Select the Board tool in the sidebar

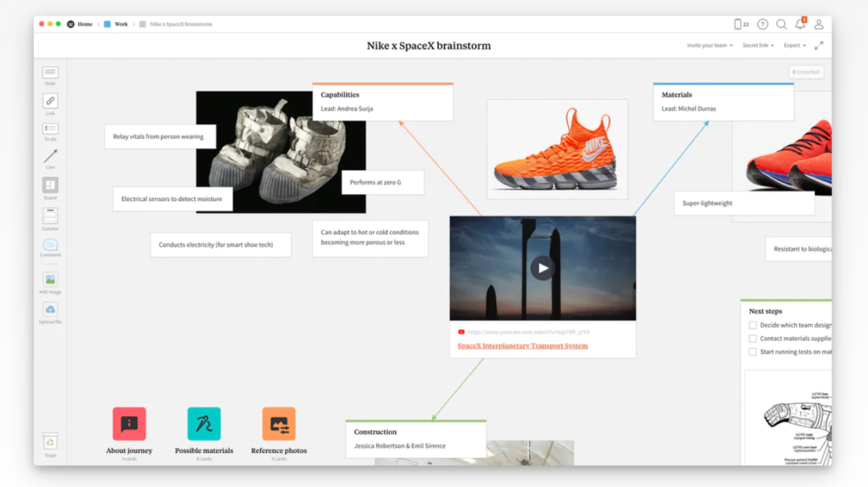(50, 188)
